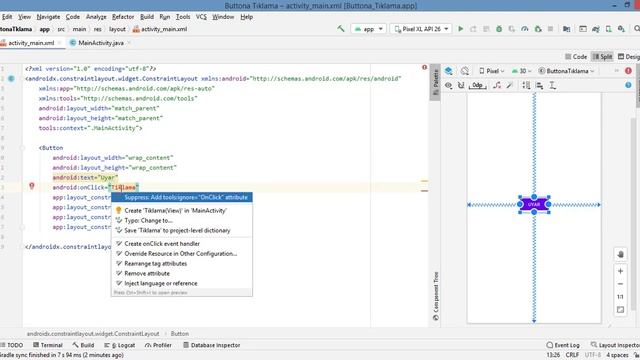This screenshot has width=640, height=360.
Task: Choose Remove attribute from popup
Action: (x=182, y=273)
